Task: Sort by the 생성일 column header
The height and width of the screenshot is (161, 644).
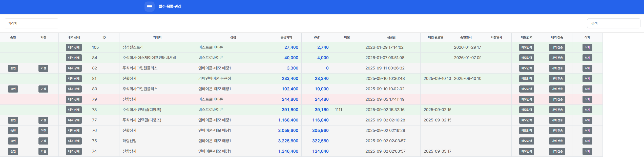Action: coord(391,38)
